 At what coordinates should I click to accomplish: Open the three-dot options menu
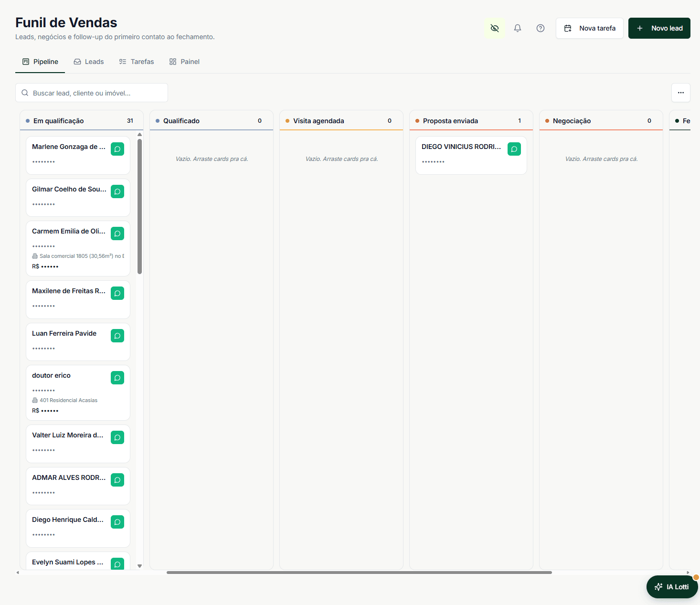[x=681, y=93]
